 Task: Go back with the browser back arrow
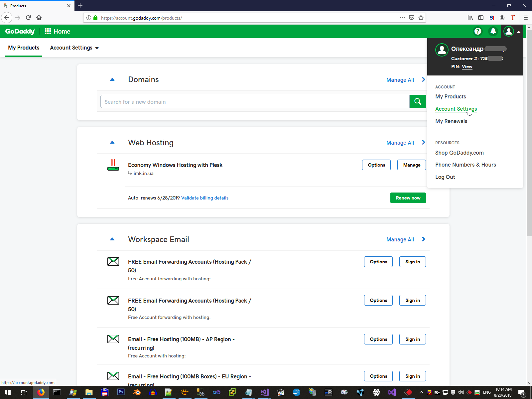[x=7, y=18]
